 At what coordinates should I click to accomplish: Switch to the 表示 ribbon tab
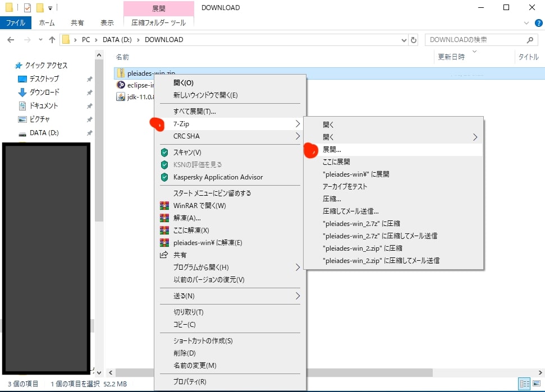[107, 23]
